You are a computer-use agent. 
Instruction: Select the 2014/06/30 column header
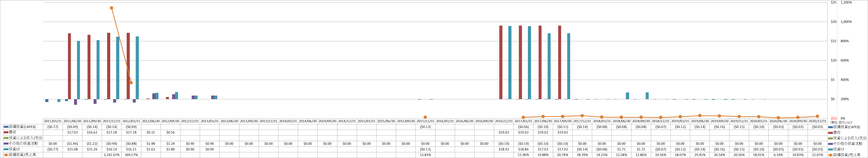pos(308,121)
